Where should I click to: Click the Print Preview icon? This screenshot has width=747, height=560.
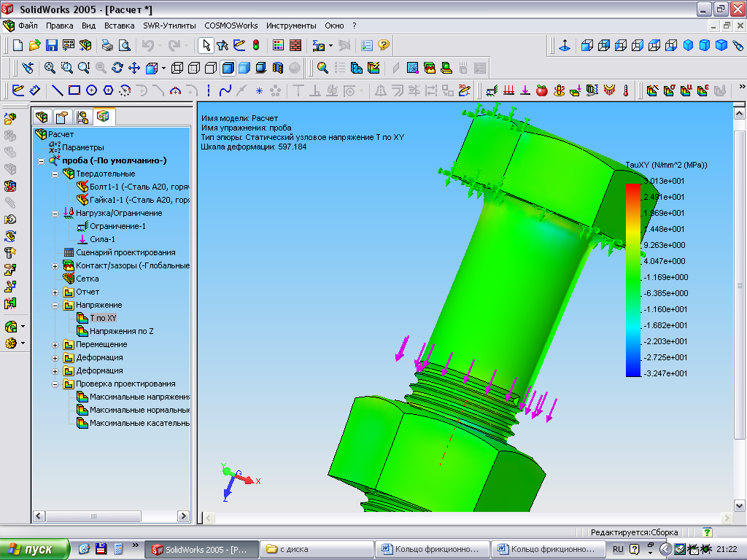coord(124,45)
